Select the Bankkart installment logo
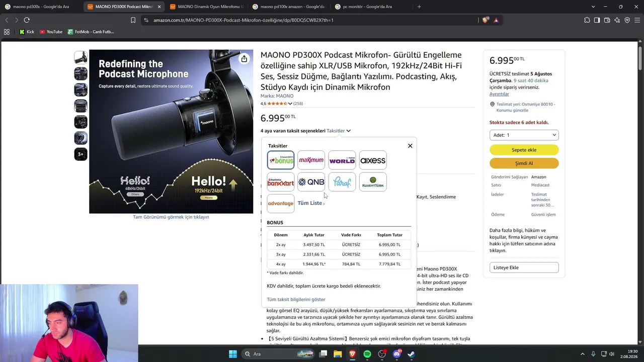The height and width of the screenshot is (362, 644). [x=281, y=182]
